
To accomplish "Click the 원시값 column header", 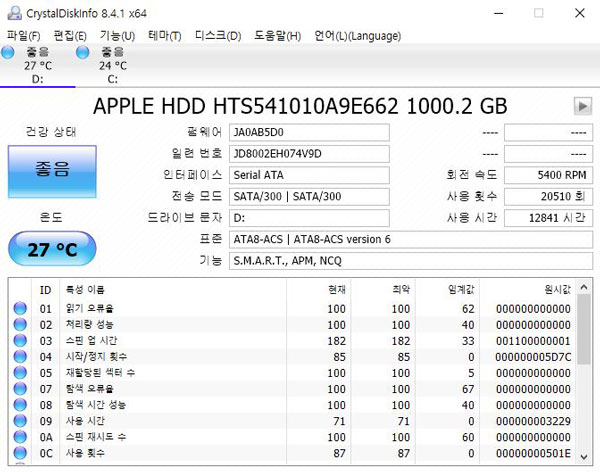I will coord(528,290).
